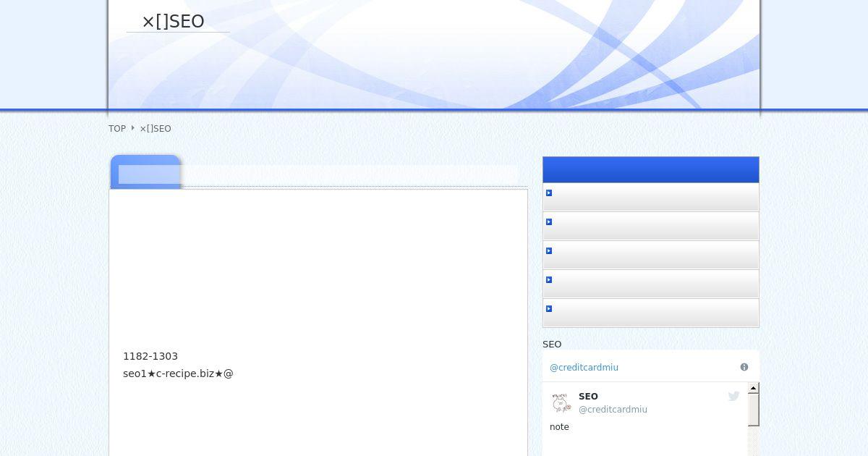Click the SEO account avatar image
This screenshot has width=868, height=456.
coord(561,402)
